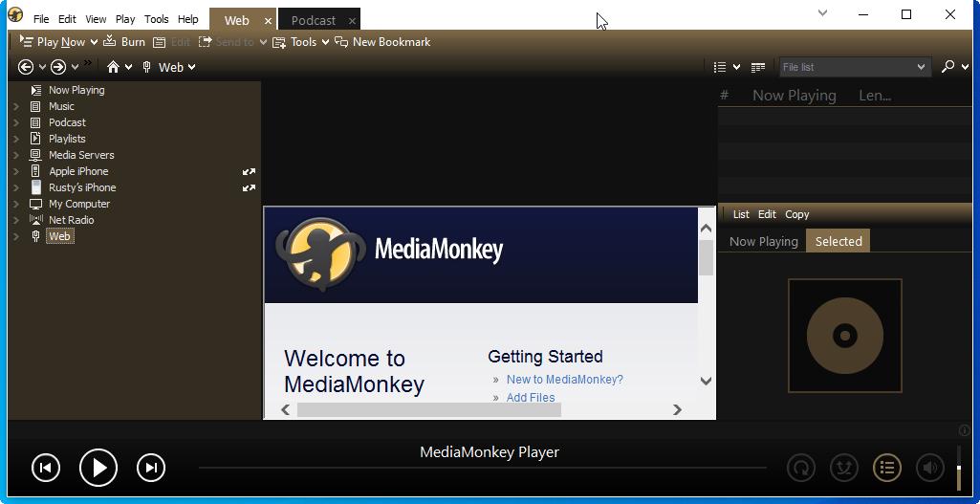Click the Burn toolbar button
Screen dimensions: 980x504
click(x=124, y=42)
